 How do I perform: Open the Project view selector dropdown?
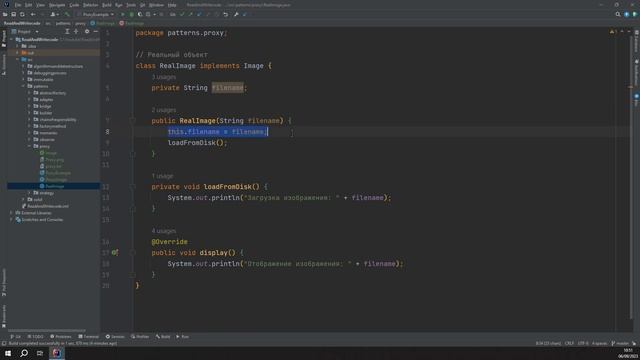[x=26, y=31]
